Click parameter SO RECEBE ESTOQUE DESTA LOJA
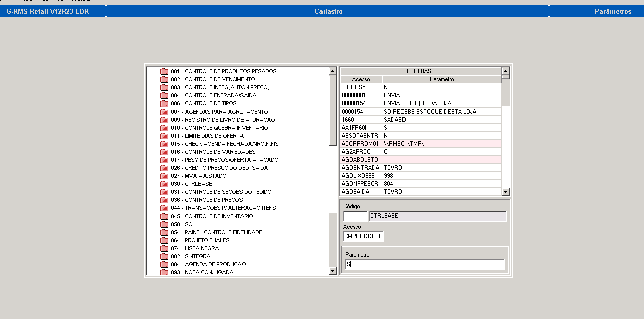This screenshot has width=644, height=319. (442, 112)
